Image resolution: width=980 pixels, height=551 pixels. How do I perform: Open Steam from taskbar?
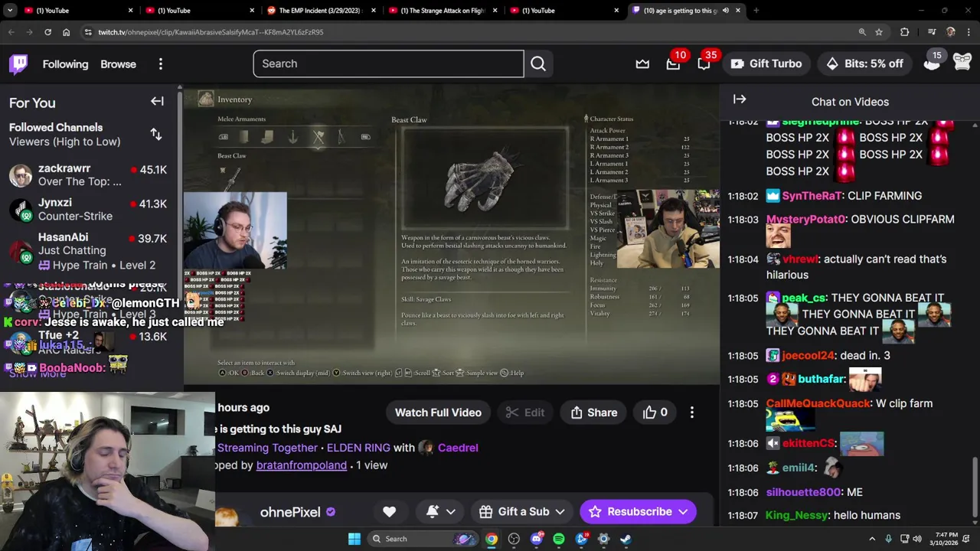coord(626,539)
